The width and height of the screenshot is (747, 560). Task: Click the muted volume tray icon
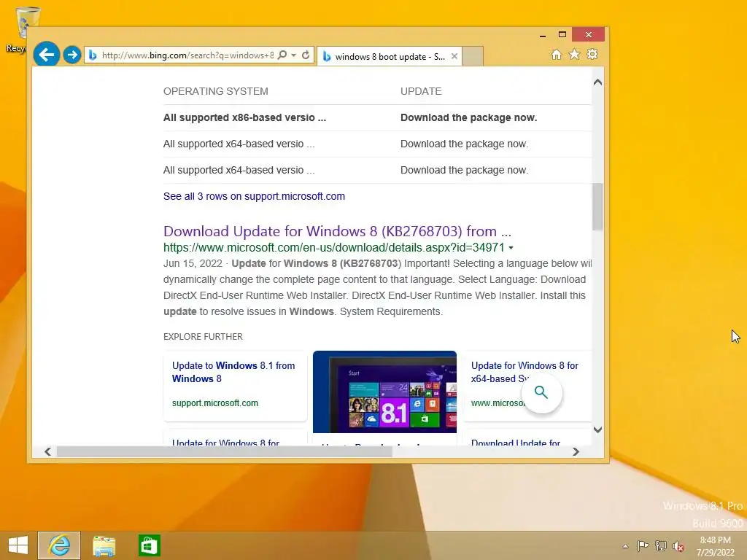point(678,545)
